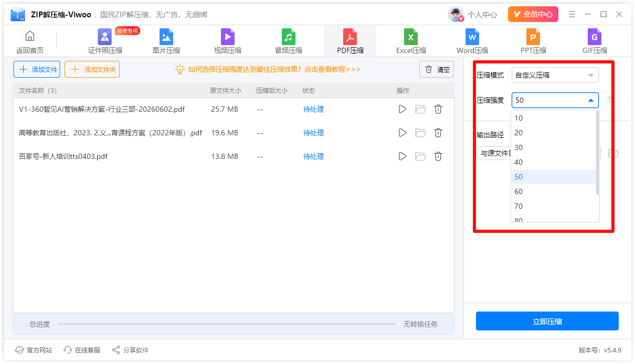
Task: Open output folder for V1-360智见AI营销 file
Action: click(x=420, y=109)
